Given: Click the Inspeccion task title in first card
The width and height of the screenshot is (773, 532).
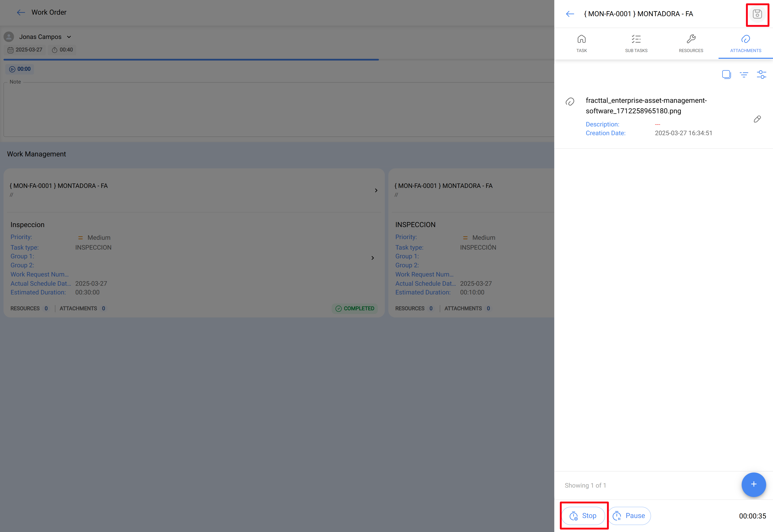Looking at the screenshot, I should [x=27, y=225].
